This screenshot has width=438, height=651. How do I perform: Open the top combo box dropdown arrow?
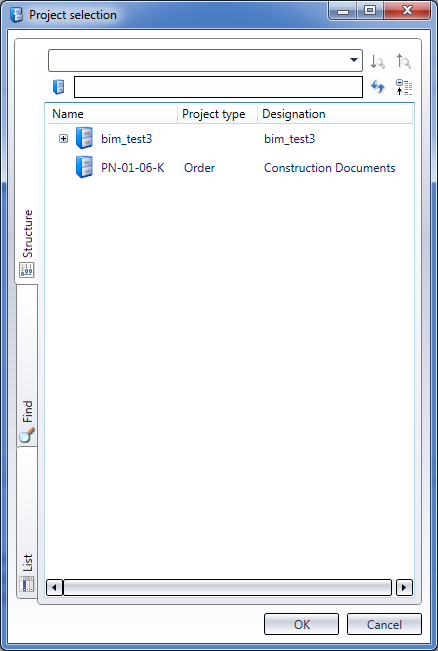(x=354, y=60)
